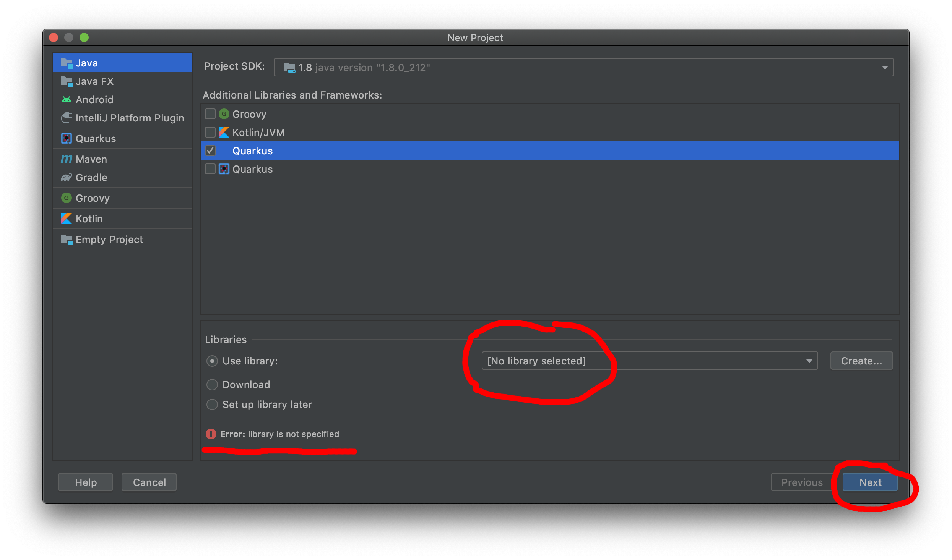The image size is (952, 560).
Task: Click the Android robot icon
Action: click(67, 100)
